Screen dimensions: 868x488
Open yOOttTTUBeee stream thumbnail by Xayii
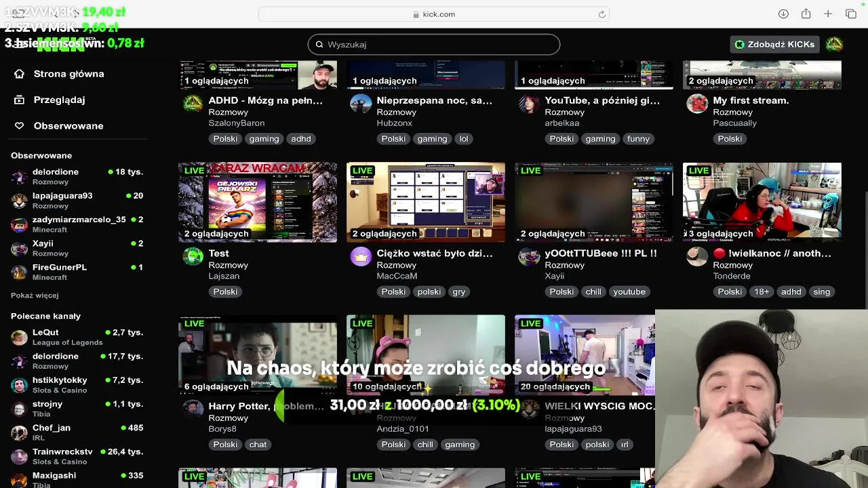click(x=594, y=202)
